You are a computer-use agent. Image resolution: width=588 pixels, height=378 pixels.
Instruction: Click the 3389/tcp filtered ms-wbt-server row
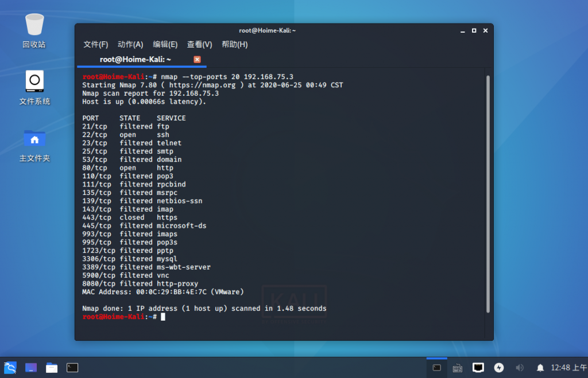(x=146, y=267)
